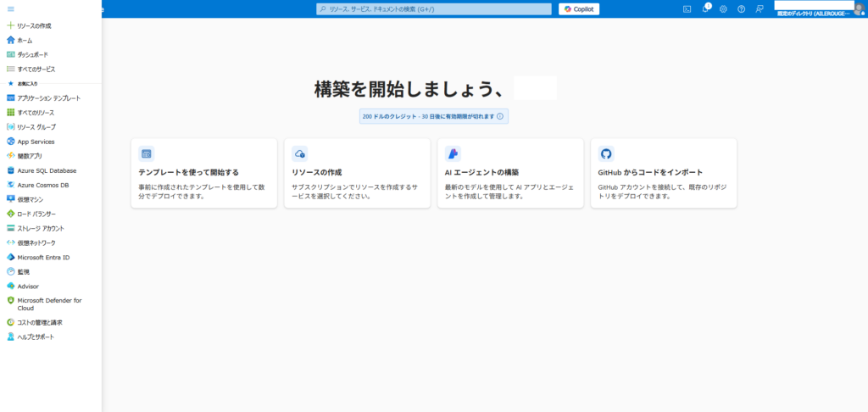Open the Azure SQL Database icon
The image size is (868, 412).
click(10, 170)
